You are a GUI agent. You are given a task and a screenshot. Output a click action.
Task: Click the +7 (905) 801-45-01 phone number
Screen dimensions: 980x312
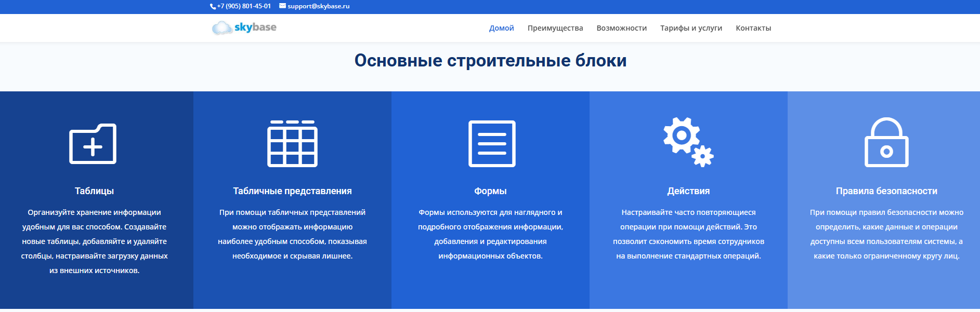244,6
